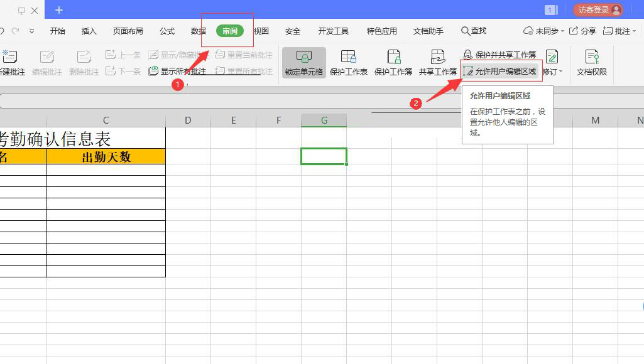Click Document Permissions (文档权限) icon
Screen dimensions: 644x364
pos(592,56)
